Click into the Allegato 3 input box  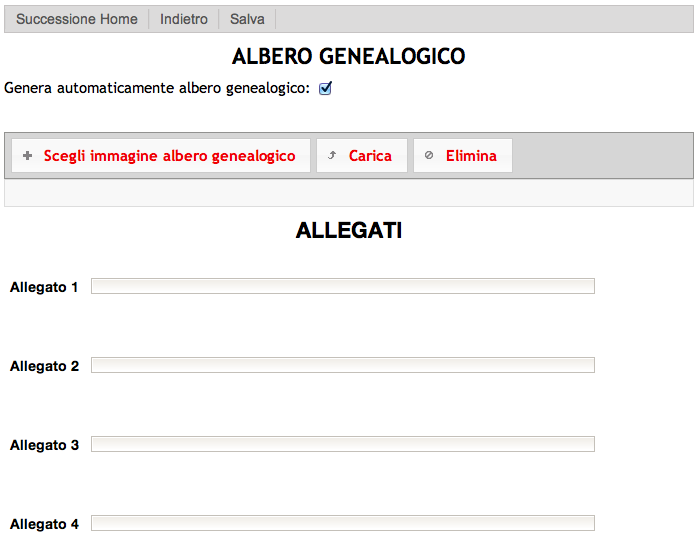coord(342,444)
